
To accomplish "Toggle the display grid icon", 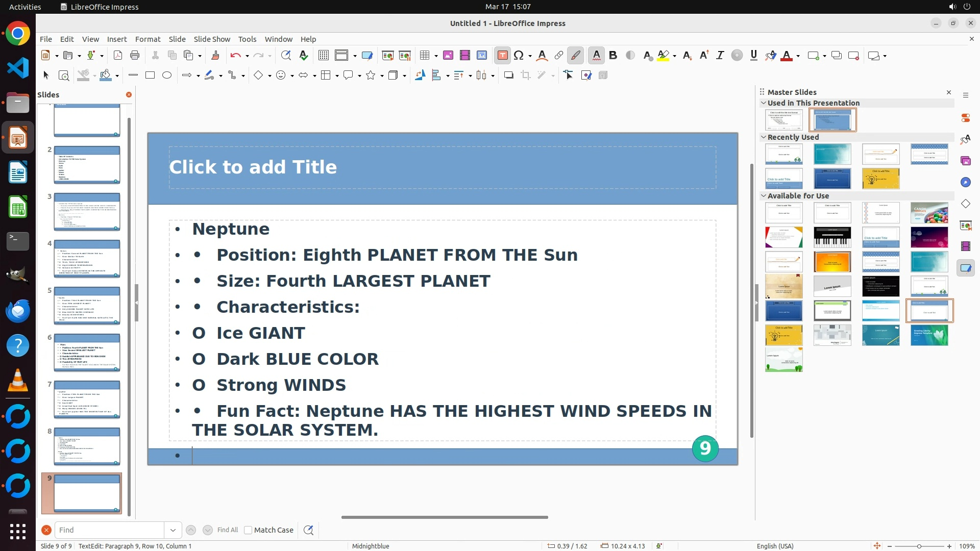I will (x=323, y=56).
